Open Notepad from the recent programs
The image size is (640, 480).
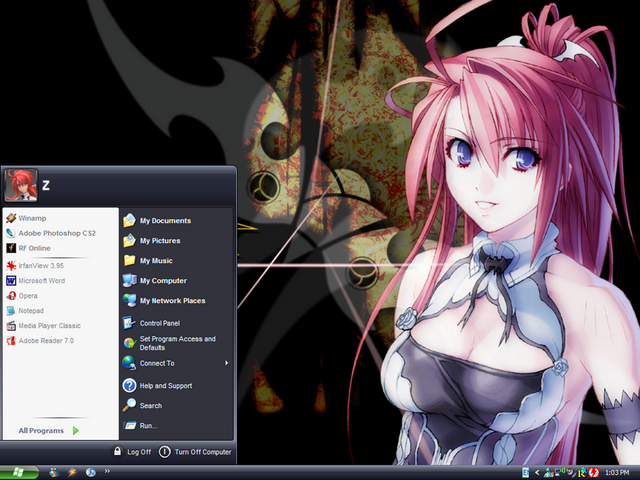(25, 311)
